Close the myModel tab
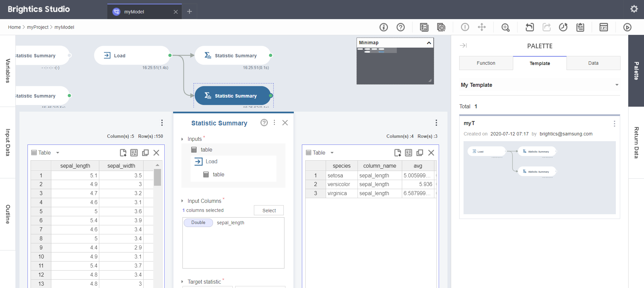Image resolution: width=644 pixels, height=288 pixels. point(176,12)
